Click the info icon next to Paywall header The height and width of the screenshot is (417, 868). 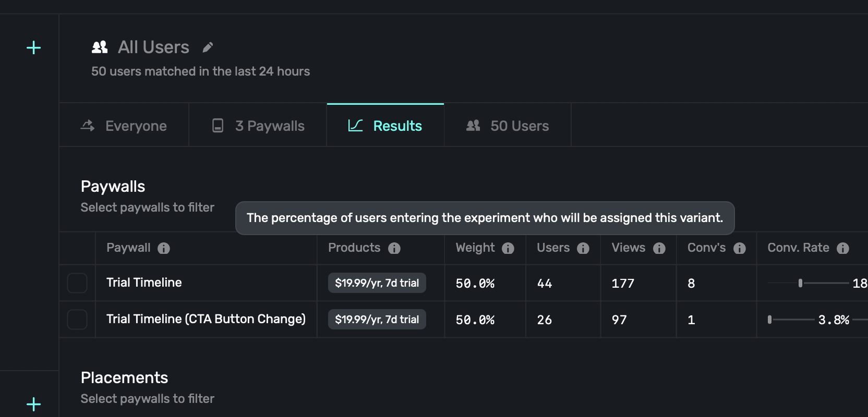[164, 249]
